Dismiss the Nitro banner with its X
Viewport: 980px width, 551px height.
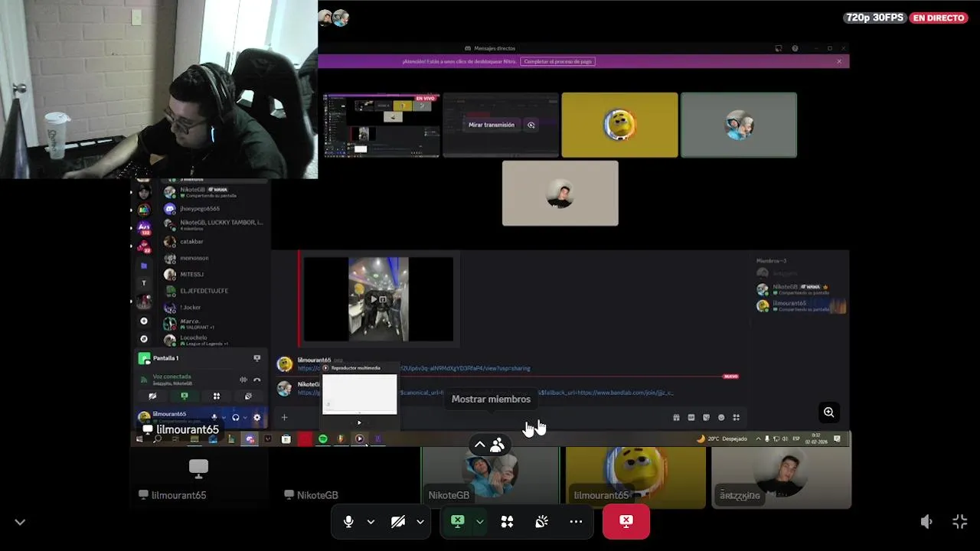pyautogui.click(x=839, y=61)
